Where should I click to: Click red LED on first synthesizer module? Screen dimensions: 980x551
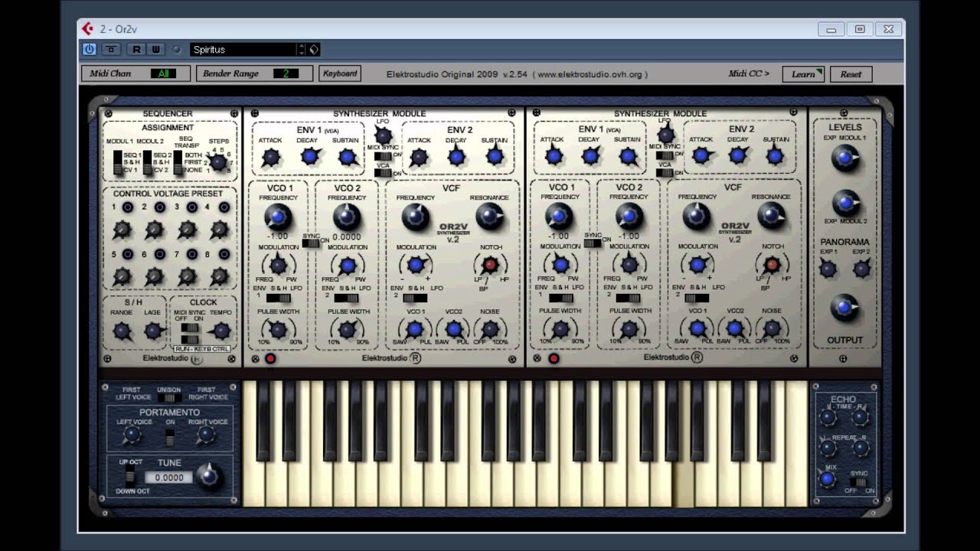click(x=270, y=358)
